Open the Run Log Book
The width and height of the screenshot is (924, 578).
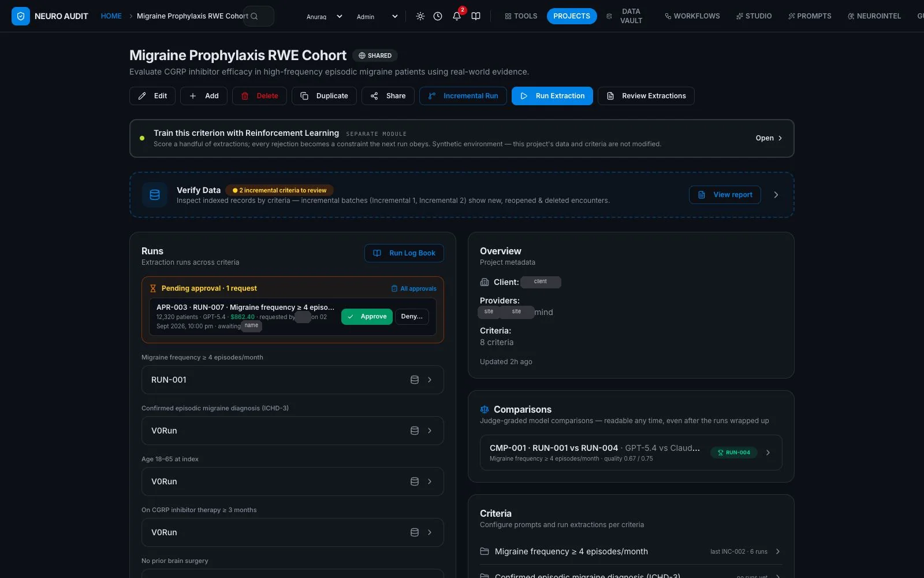(404, 253)
